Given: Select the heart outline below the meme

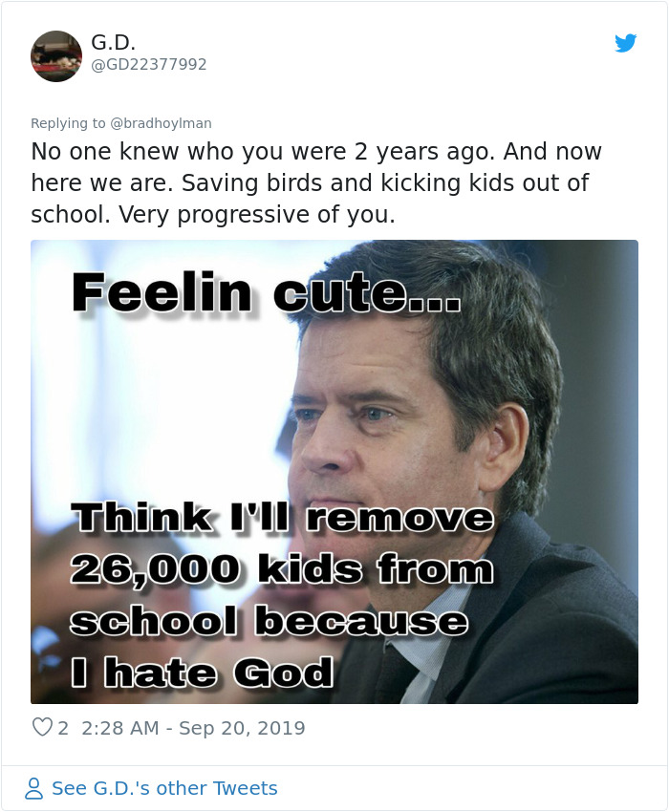Looking at the screenshot, I should point(40,728).
